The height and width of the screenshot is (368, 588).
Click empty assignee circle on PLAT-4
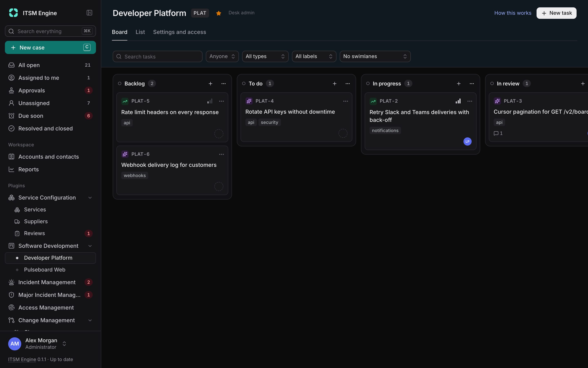(343, 133)
